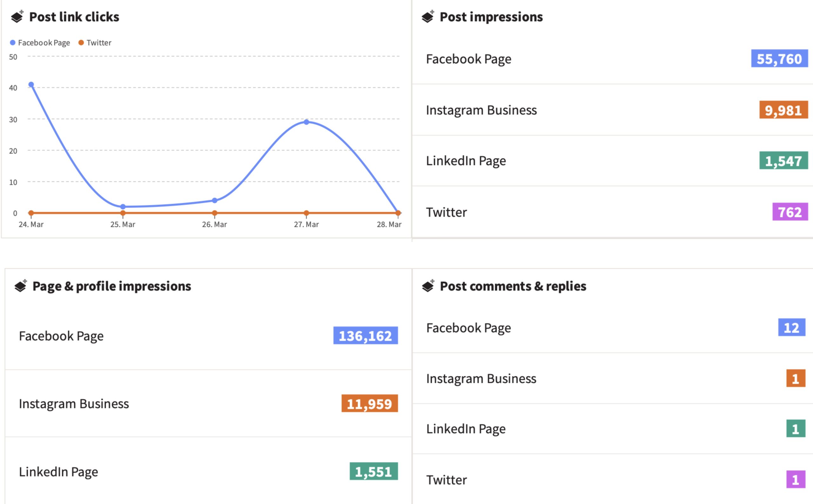Click the 26. Mar Facebook data point

tap(214, 200)
